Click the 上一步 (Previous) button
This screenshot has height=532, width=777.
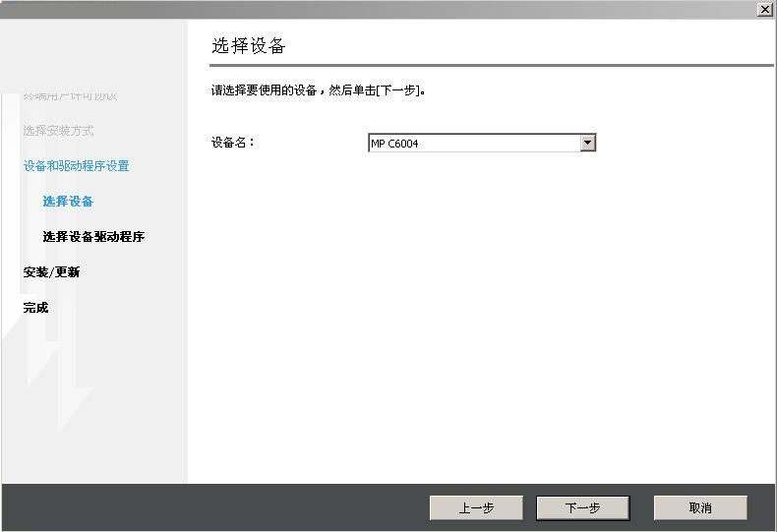click(476, 507)
